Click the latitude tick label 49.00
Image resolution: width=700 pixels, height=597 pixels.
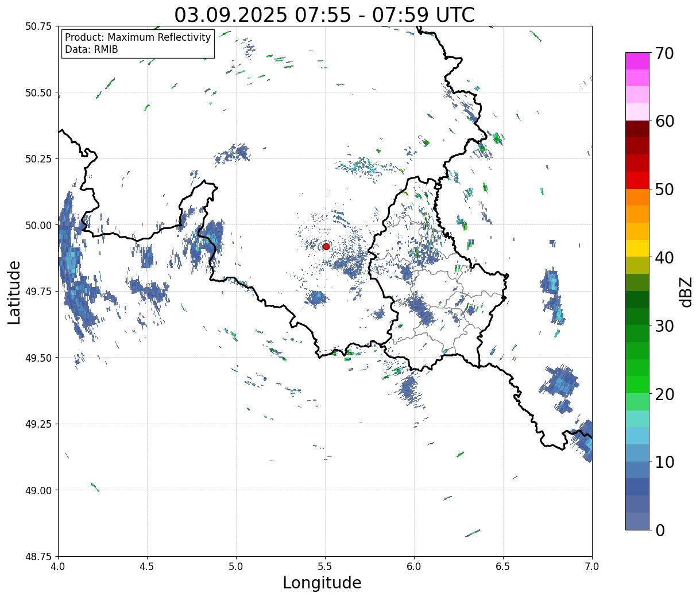tap(38, 490)
